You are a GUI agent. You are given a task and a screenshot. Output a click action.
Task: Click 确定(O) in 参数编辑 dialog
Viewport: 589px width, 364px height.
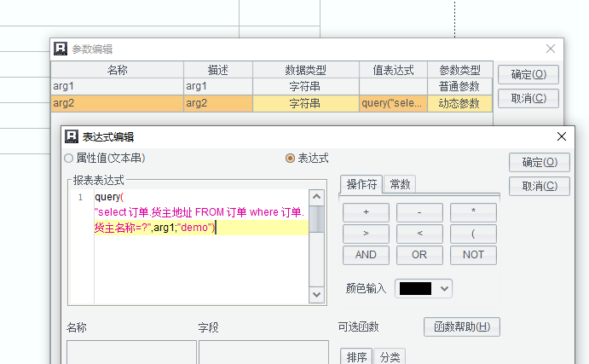[528, 74]
